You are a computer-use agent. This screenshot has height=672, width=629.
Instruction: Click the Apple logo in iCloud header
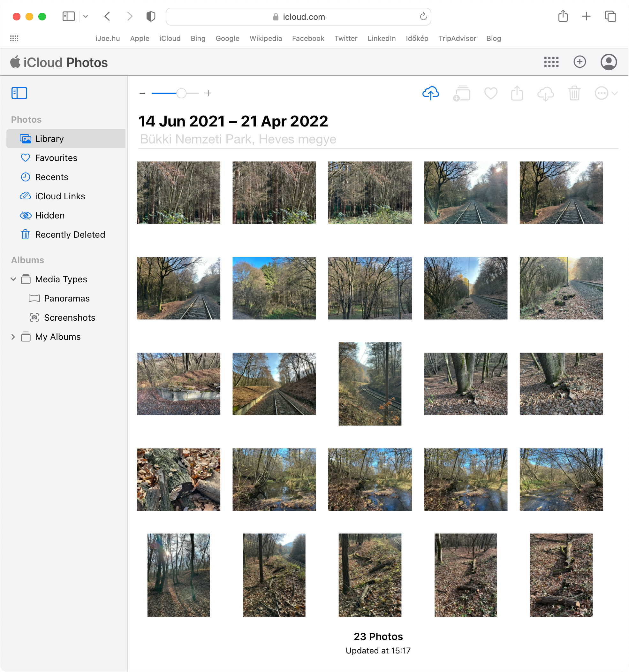click(x=15, y=62)
